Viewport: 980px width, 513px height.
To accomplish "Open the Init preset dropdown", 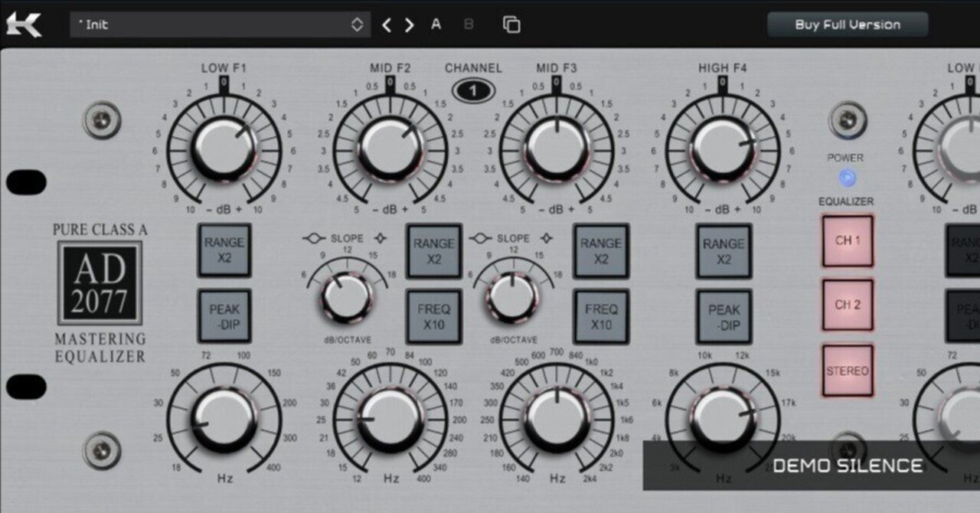I will [x=220, y=25].
